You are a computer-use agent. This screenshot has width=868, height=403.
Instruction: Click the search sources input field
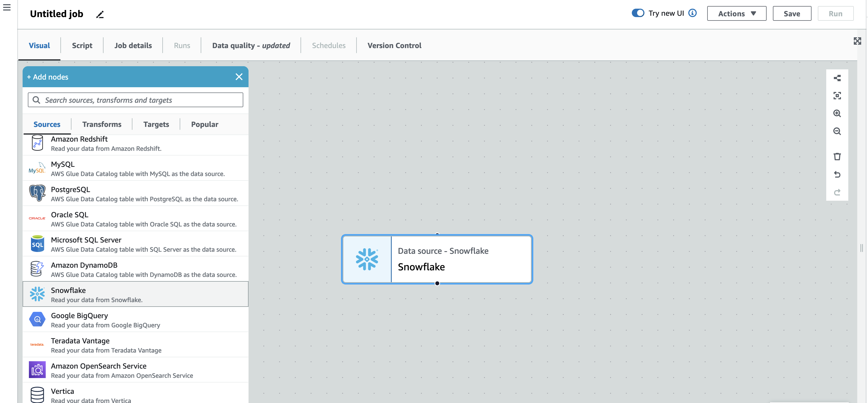point(135,100)
